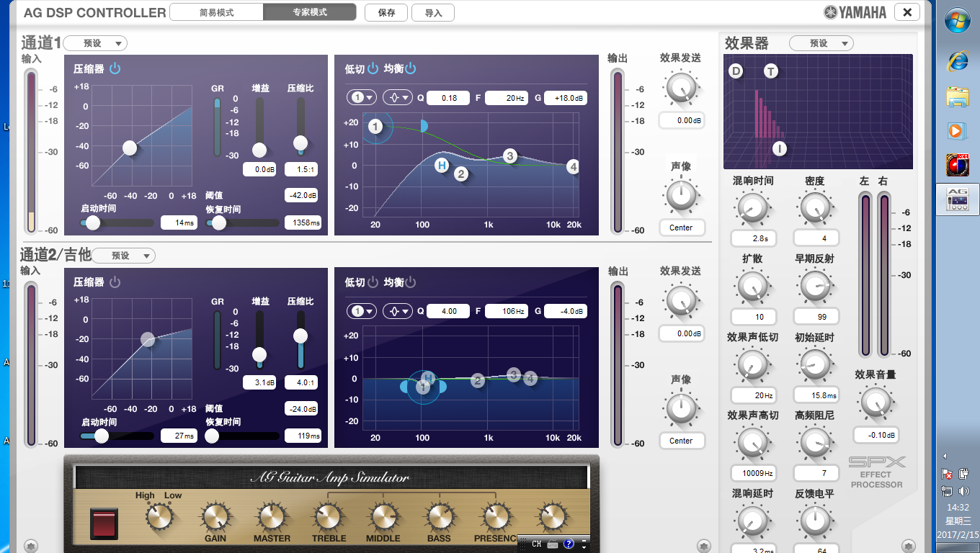Image resolution: width=980 pixels, height=553 pixels.
Task: Select channel 1 EQ band 2 node
Action: [461, 173]
